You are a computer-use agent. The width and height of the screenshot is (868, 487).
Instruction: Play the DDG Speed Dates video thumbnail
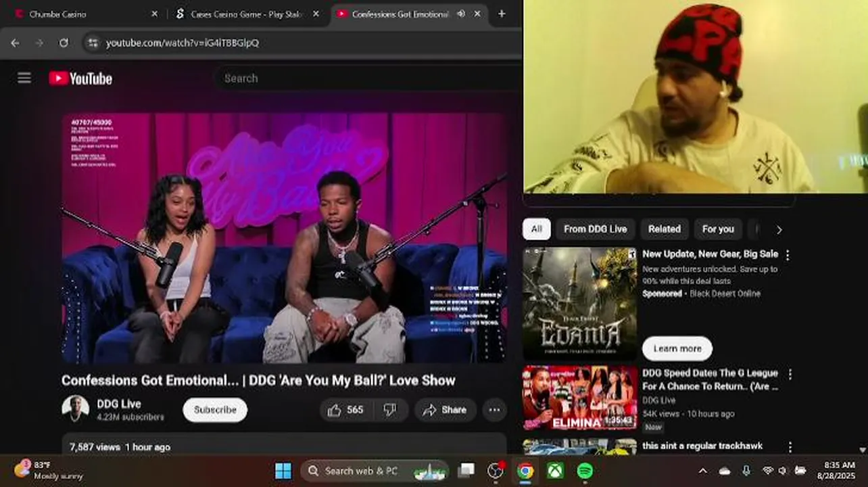tap(579, 398)
